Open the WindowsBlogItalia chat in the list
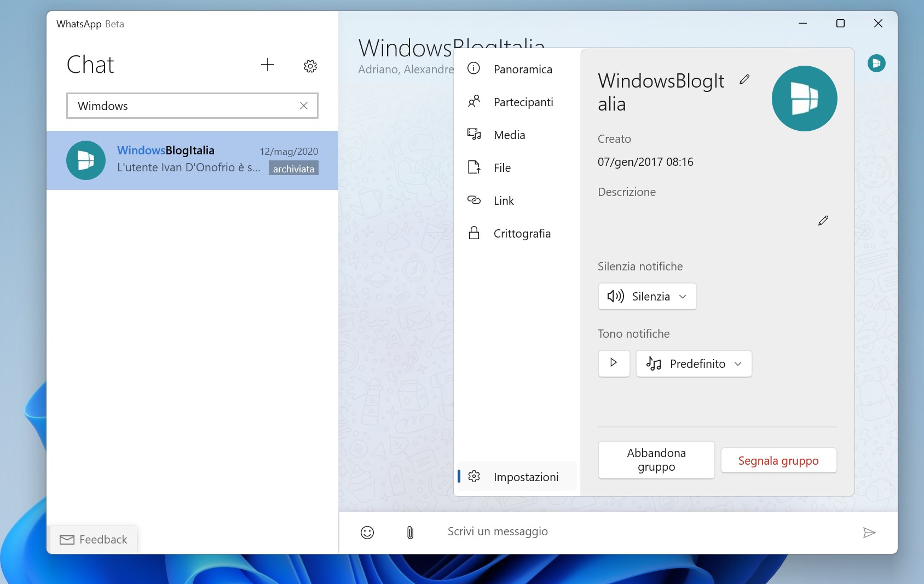Viewport: 924px width, 584px height. [x=192, y=160]
